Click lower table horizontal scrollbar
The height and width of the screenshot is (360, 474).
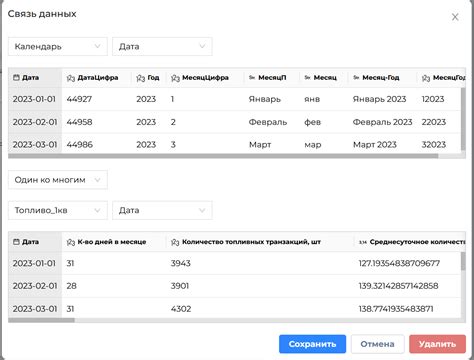41,320
